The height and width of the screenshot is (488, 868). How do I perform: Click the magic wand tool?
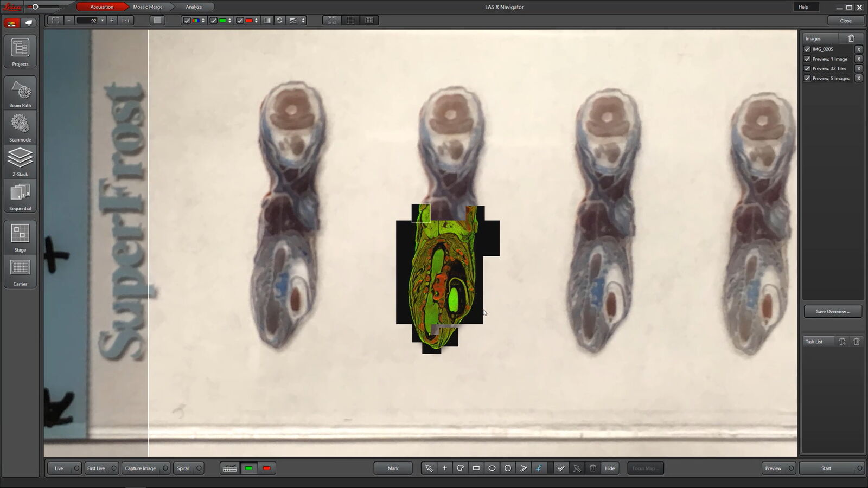point(524,468)
